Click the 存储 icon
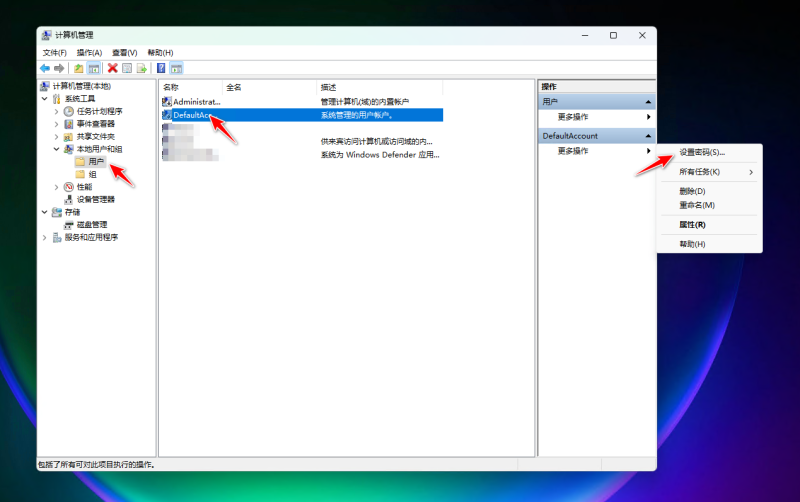 pyautogui.click(x=57, y=212)
